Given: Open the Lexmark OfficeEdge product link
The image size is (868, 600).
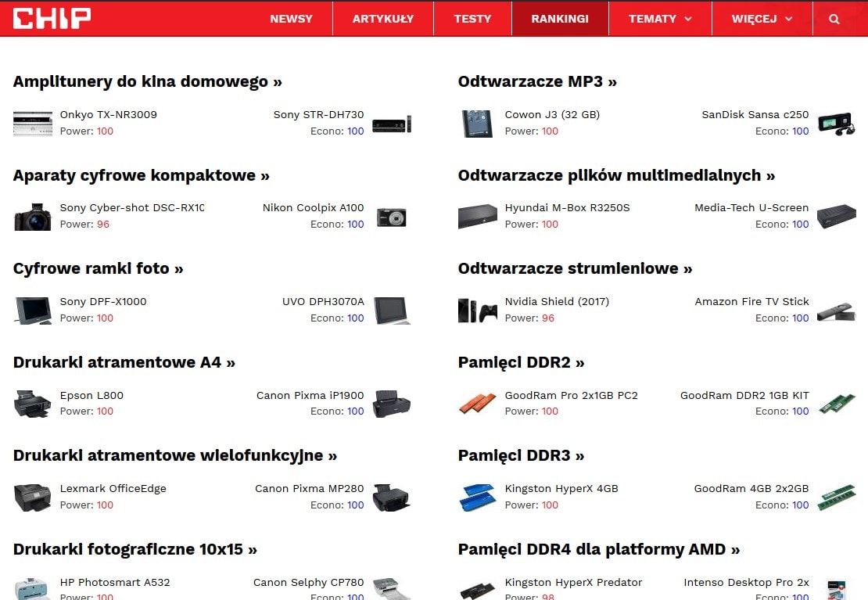Looking at the screenshot, I should click(113, 489).
